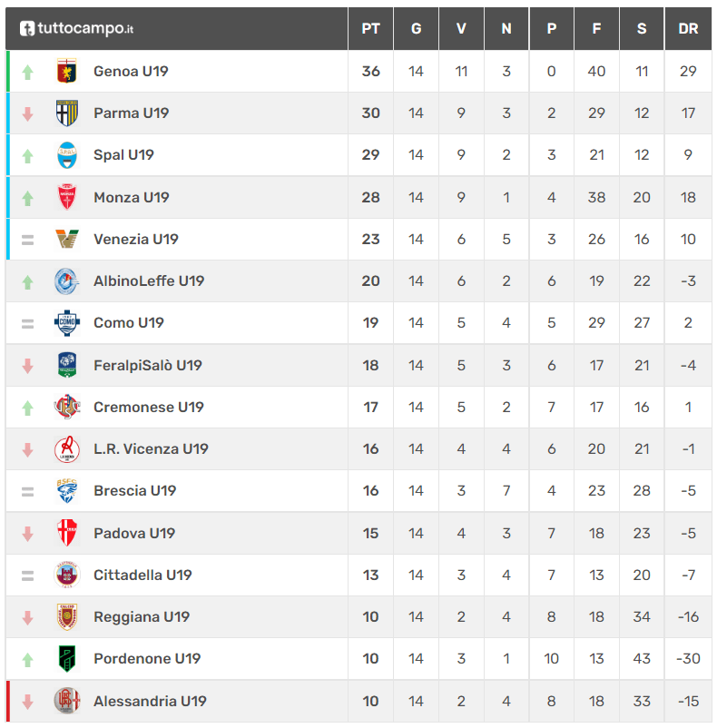This screenshot has width=717, height=728.
Task: Click the tuttocampo.it logo in header
Action: click(76, 29)
